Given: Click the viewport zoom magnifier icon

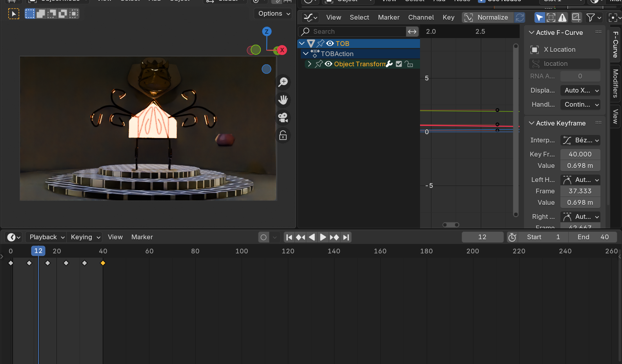Looking at the screenshot, I should (x=283, y=82).
